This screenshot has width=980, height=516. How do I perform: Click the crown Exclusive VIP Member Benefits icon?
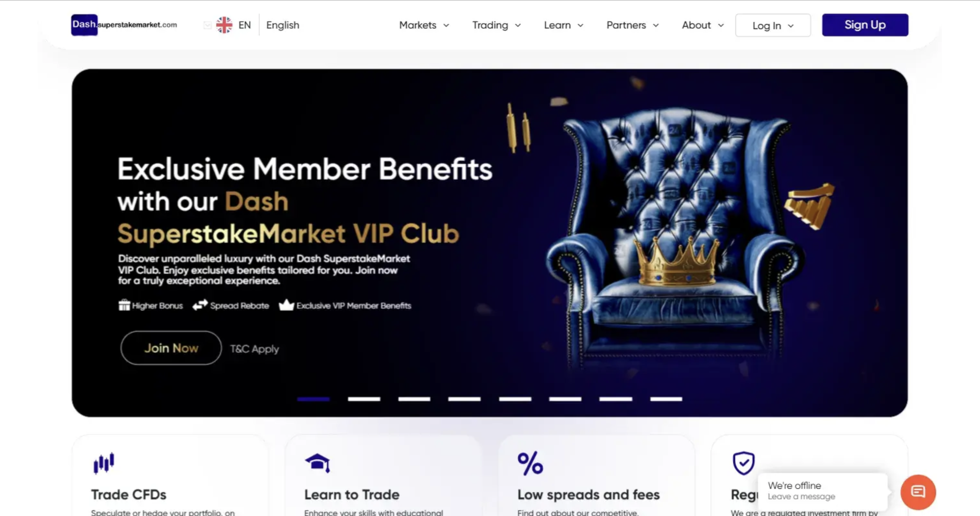286,305
